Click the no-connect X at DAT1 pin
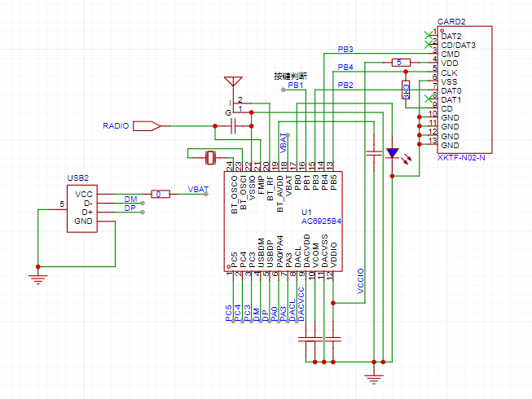The width and height of the screenshot is (532, 399). pos(429,99)
